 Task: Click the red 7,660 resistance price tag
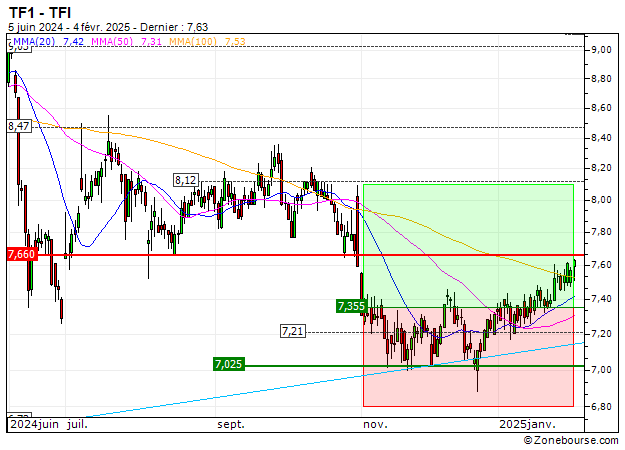[21, 255]
